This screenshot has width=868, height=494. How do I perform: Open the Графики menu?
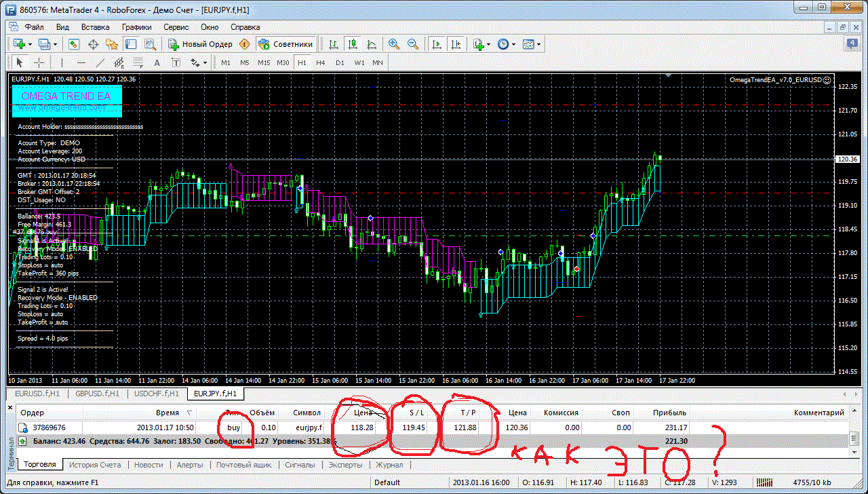137,27
